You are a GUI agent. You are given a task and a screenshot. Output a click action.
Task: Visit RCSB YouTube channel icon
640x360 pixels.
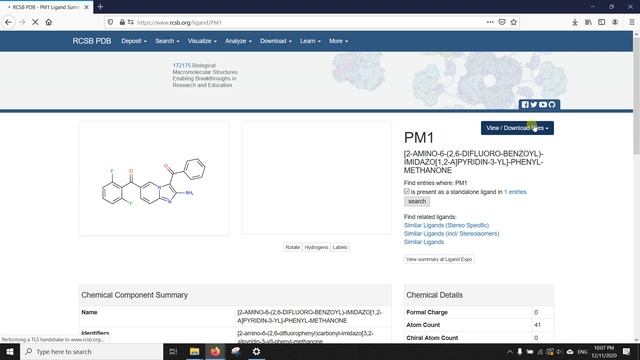point(543,105)
